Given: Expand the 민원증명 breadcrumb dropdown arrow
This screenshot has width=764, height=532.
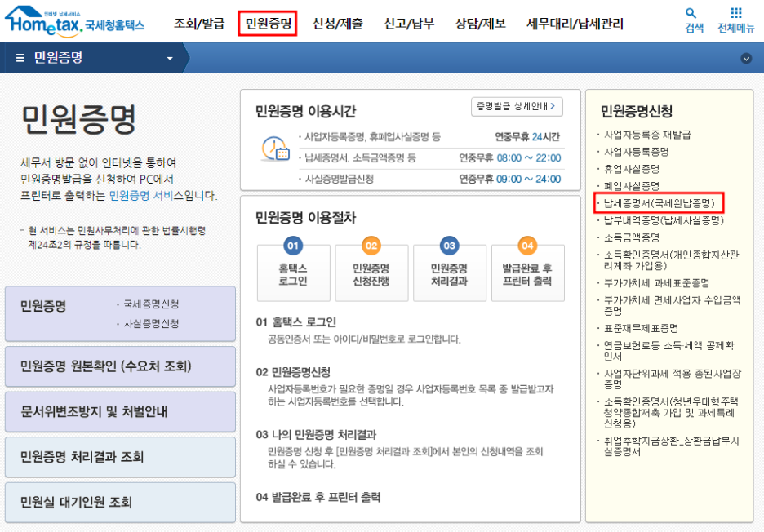Looking at the screenshot, I should pyautogui.click(x=170, y=59).
